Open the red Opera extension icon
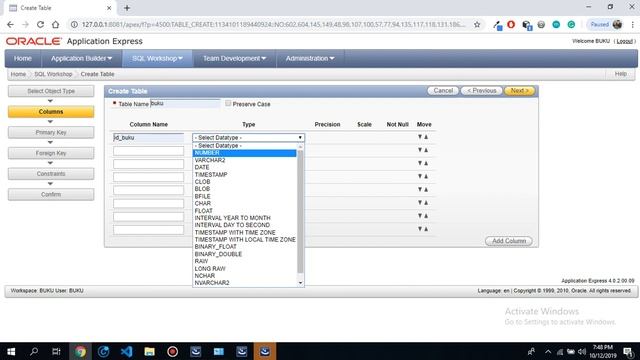This screenshot has height=360, width=640. (511, 24)
